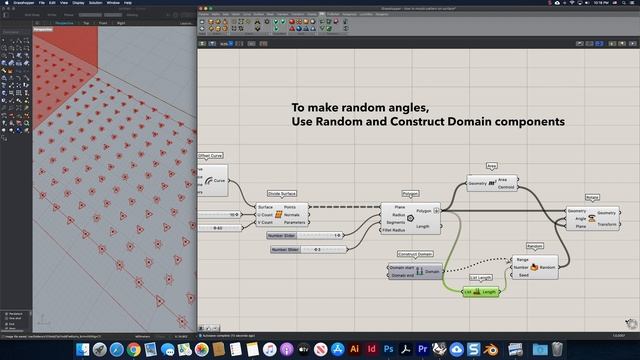Image resolution: width=640 pixels, height=360 pixels.
Task: Click the Random component dice icon
Action: [534, 267]
